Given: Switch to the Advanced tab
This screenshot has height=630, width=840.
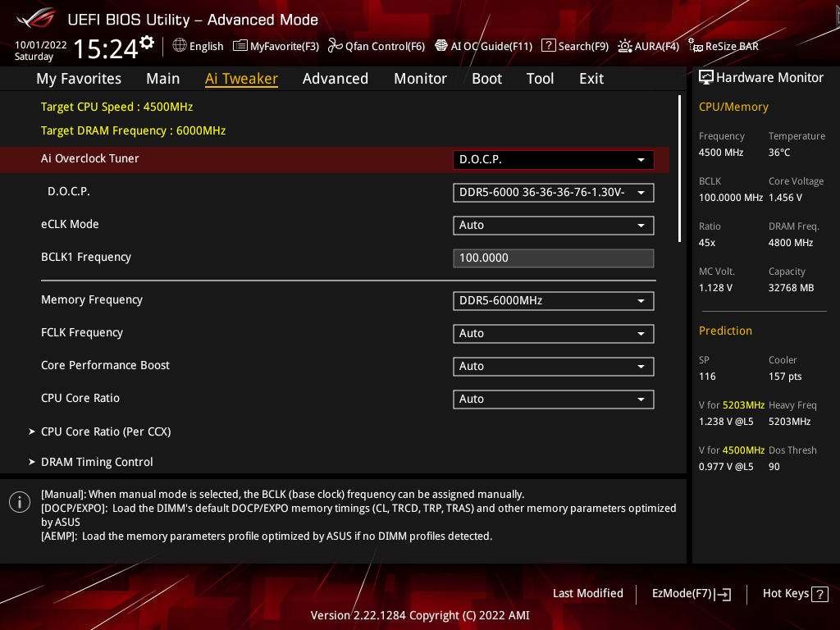Looking at the screenshot, I should pyautogui.click(x=335, y=79).
